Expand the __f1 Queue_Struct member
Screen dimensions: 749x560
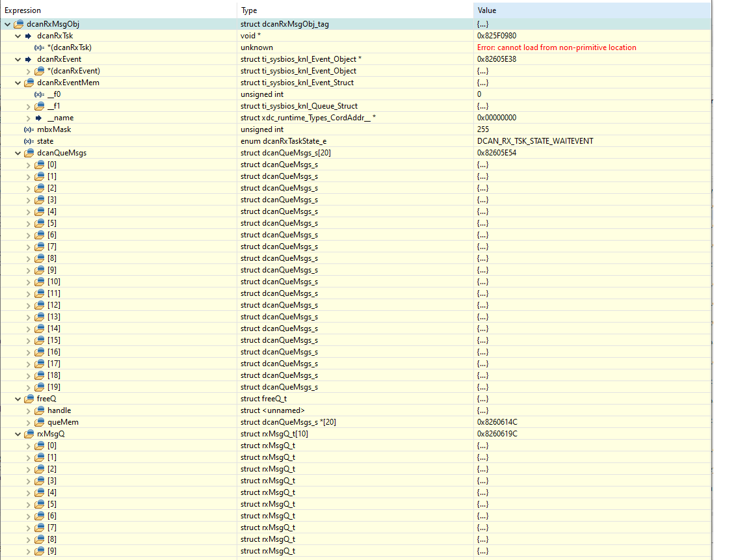(28, 106)
